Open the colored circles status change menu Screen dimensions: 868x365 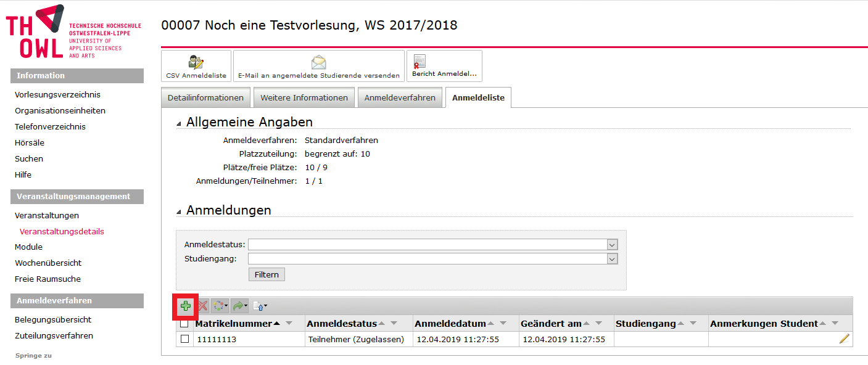(x=220, y=306)
